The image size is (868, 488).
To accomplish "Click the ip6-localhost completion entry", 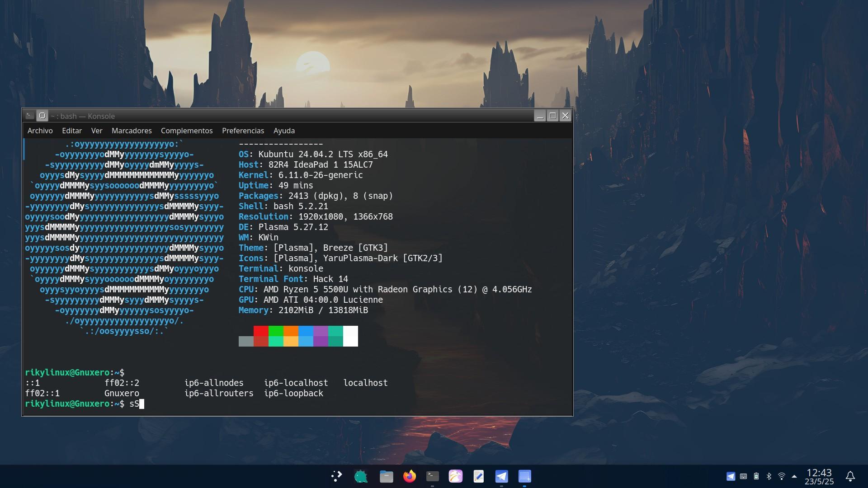I will [x=296, y=383].
